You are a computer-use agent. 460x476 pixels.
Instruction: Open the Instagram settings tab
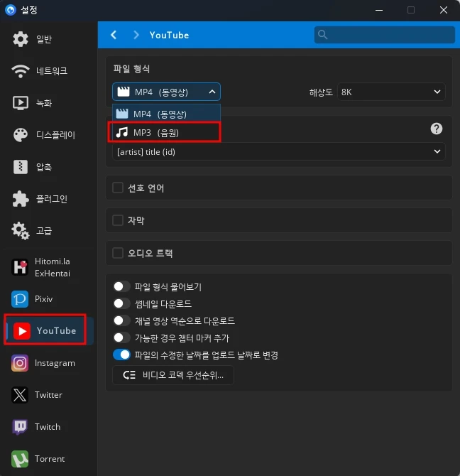(x=48, y=363)
